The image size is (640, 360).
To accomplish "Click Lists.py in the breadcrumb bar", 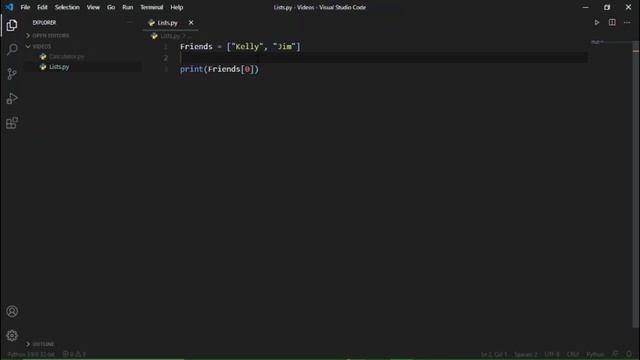I will 170,36.
